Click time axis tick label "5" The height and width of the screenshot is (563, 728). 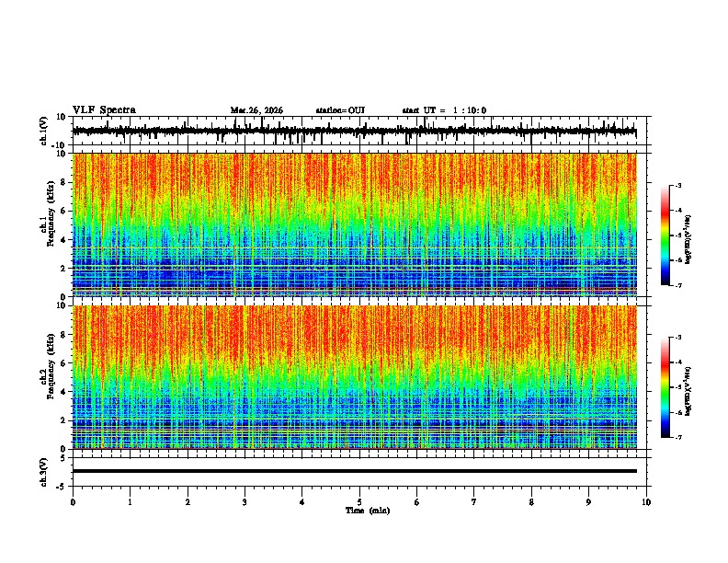(359, 502)
